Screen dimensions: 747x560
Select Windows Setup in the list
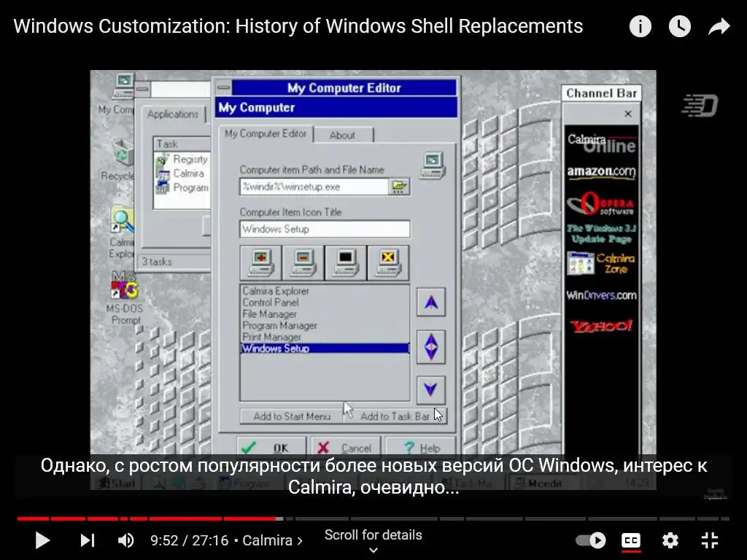(x=325, y=349)
